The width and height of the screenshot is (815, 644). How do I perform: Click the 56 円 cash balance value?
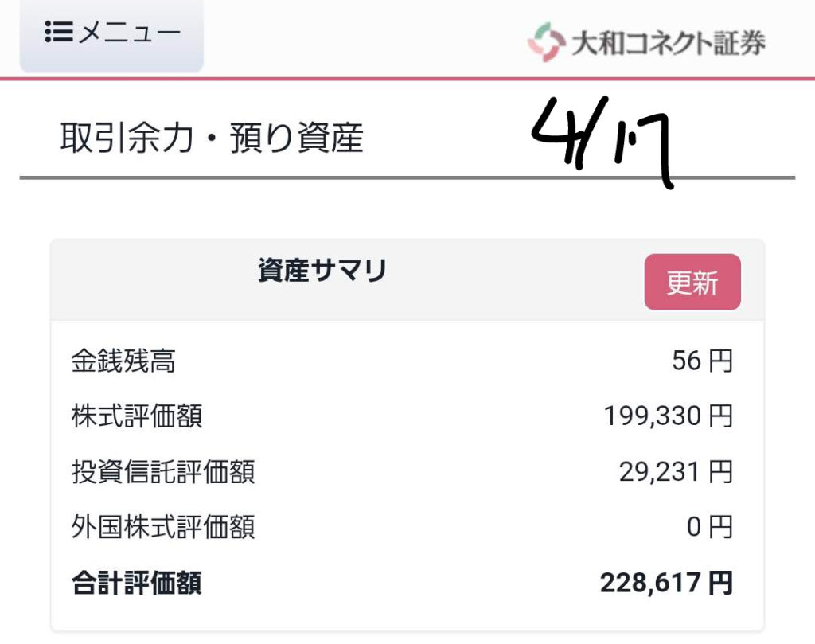click(702, 362)
